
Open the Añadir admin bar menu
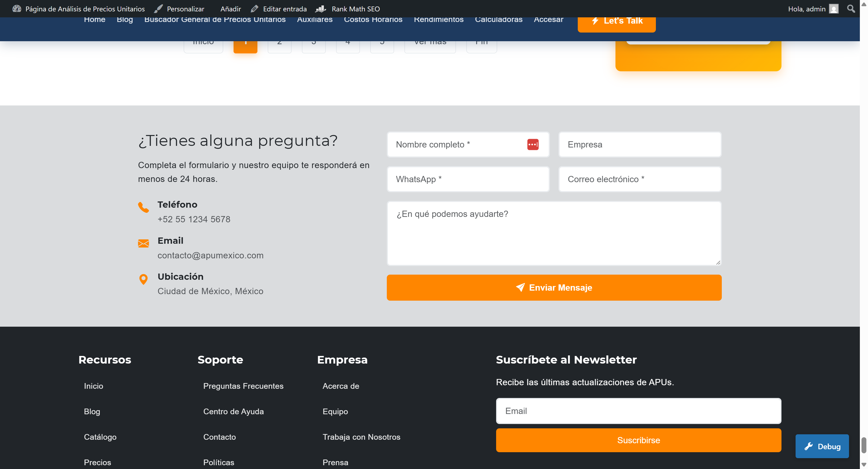coord(231,9)
